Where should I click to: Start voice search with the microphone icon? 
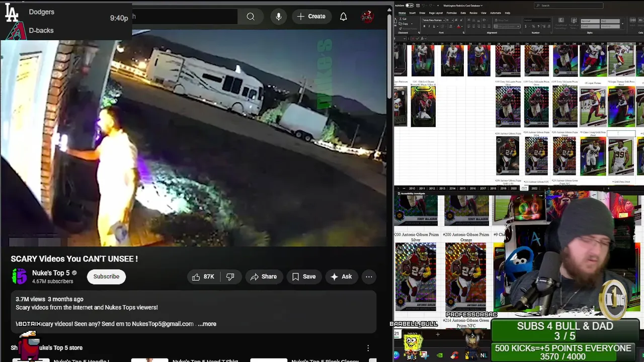(x=279, y=17)
